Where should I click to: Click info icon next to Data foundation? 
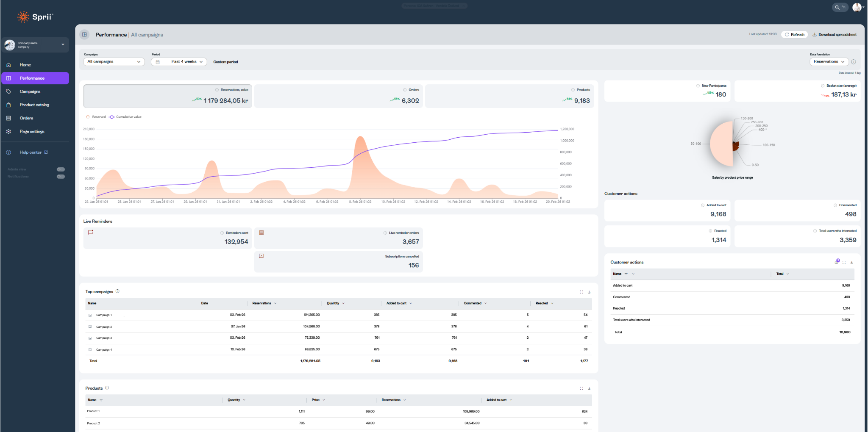point(854,62)
